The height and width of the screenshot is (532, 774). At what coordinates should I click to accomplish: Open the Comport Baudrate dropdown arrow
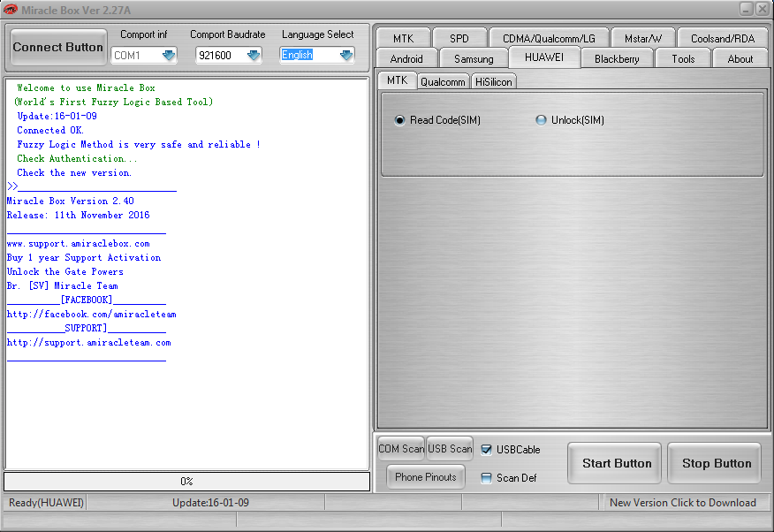coord(254,55)
